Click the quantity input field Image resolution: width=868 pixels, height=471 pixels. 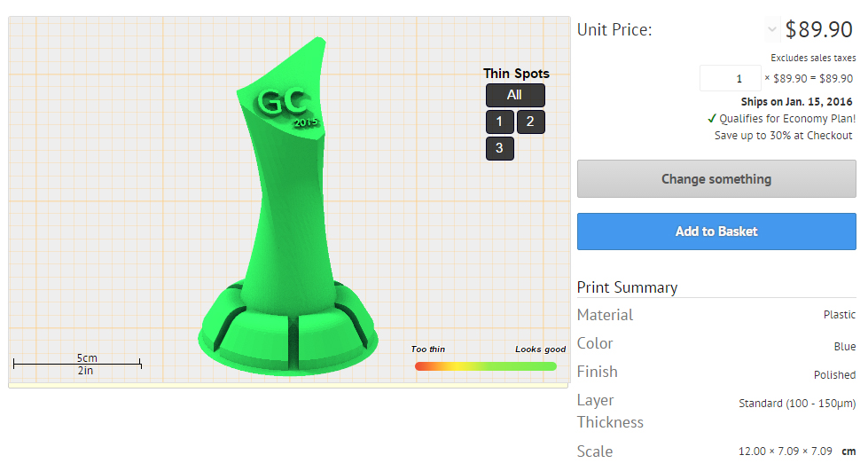coord(730,79)
